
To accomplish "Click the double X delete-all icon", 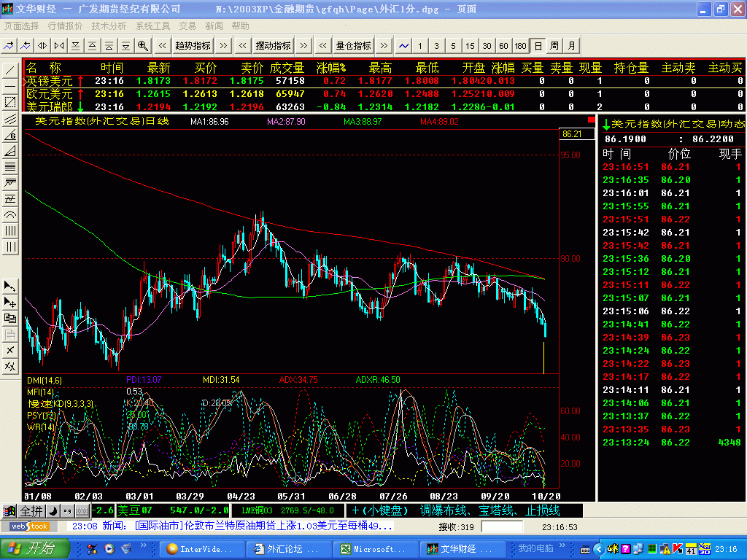I will [x=10, y=366].
